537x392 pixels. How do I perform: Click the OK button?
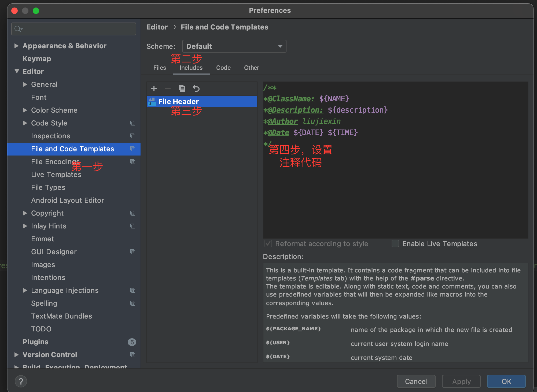click(x=506, y=381)
